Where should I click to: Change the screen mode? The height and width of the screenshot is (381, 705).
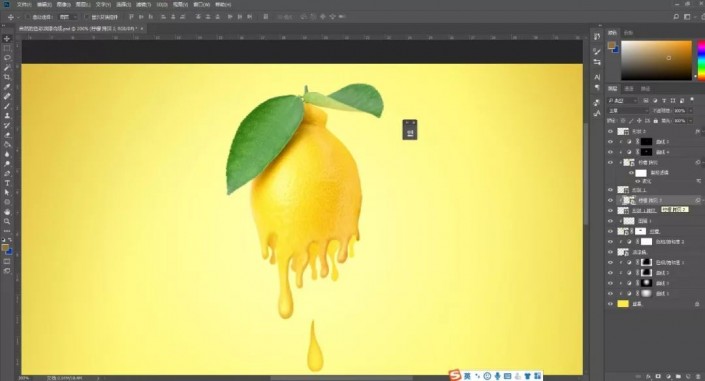7,271
